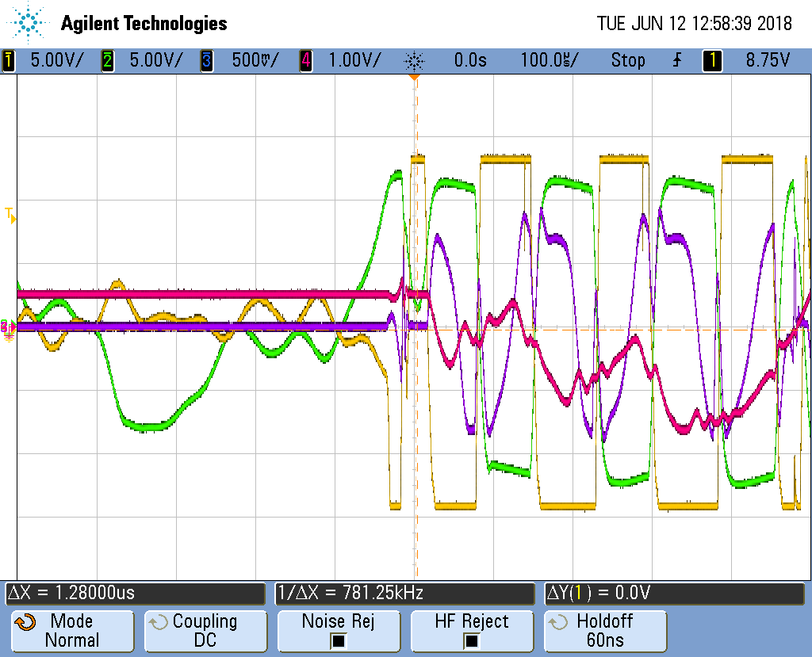The width and height of the screenshot is (812, 657).
Task: Click the trigger source 1 badge
Action: [712, 60]
